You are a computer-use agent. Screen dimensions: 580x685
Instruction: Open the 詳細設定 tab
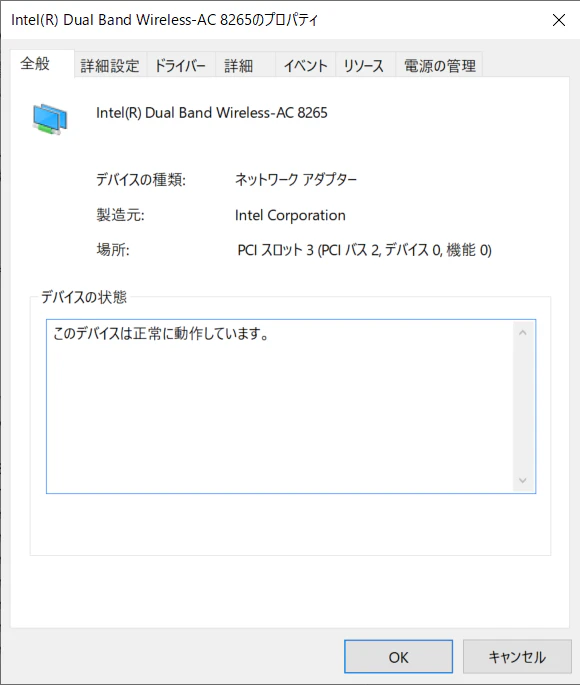click(x=110, y=66)
